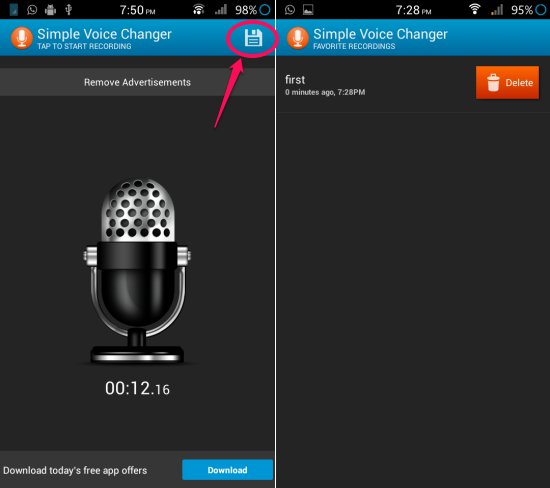550x488 pixels.
Task: Click the 'FAVORITE RECORDINGS' subtitle
Action: click(x=354, y=46)
